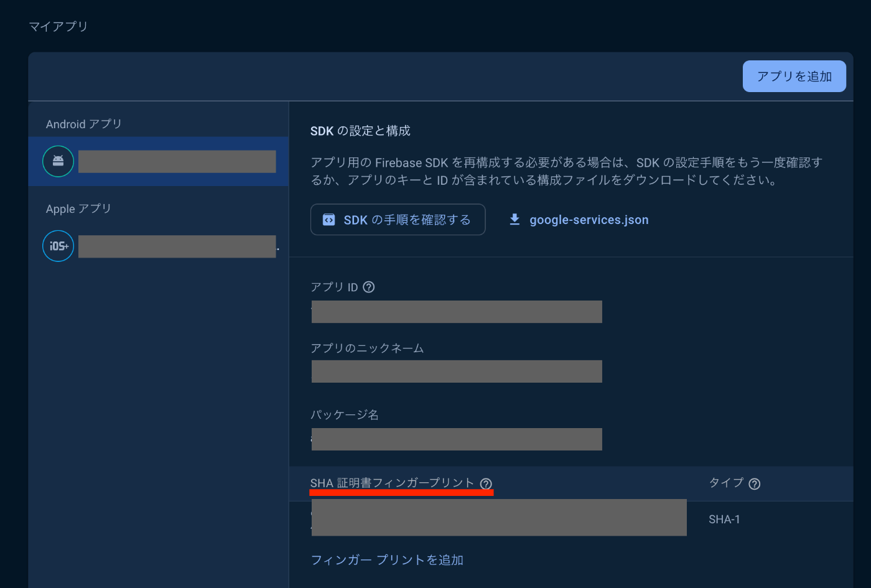Image resolution: width=871 pixels, height=588 pixels.
Task: Click download arrow icon beside google-services.json
Action: pos(515,220)
